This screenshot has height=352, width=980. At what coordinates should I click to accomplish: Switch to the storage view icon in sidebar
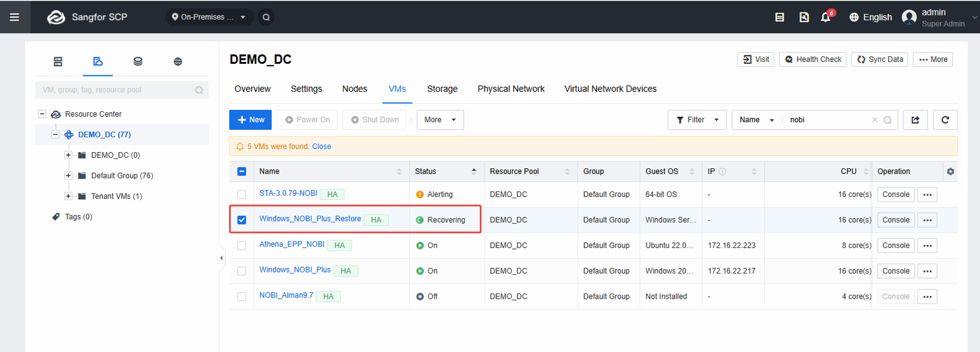pyautogui.click(x=138, y=61)
